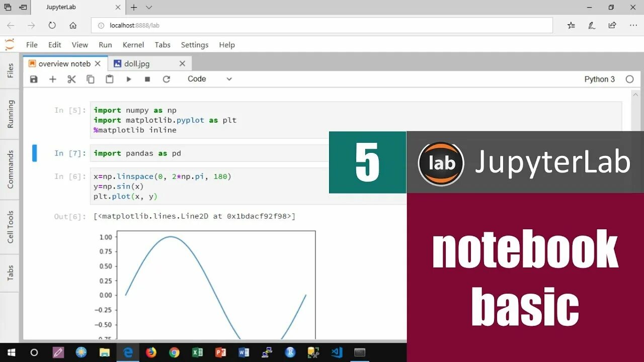Save the notebook with the floppy disk icon
Viewport: 644px width, 362px height.
tap(34, 79)
